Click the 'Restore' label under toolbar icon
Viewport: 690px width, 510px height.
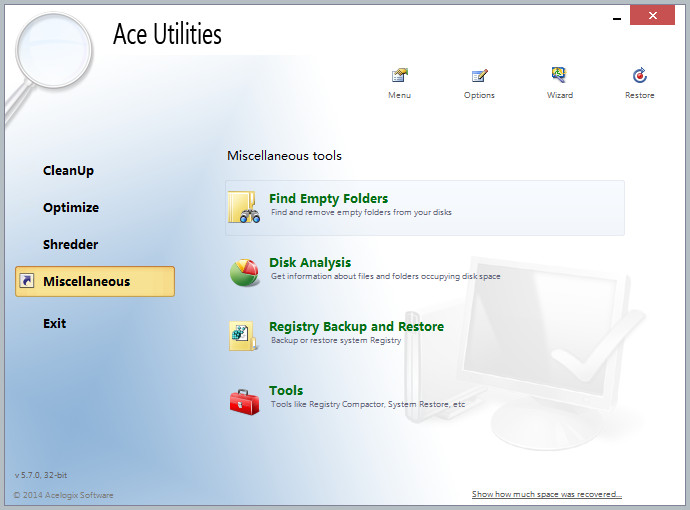pyautogui.click(x=639, y=95)
